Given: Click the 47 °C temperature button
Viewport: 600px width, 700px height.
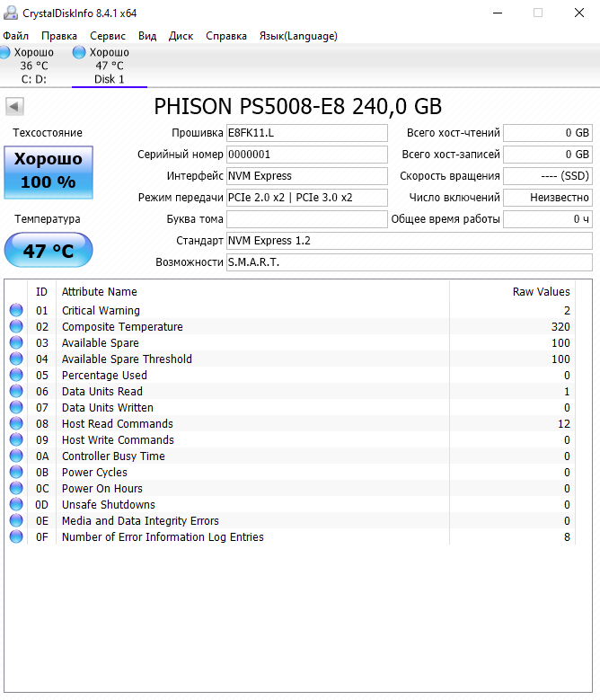Looking at the screenshot, I should (x=49, y=250).
